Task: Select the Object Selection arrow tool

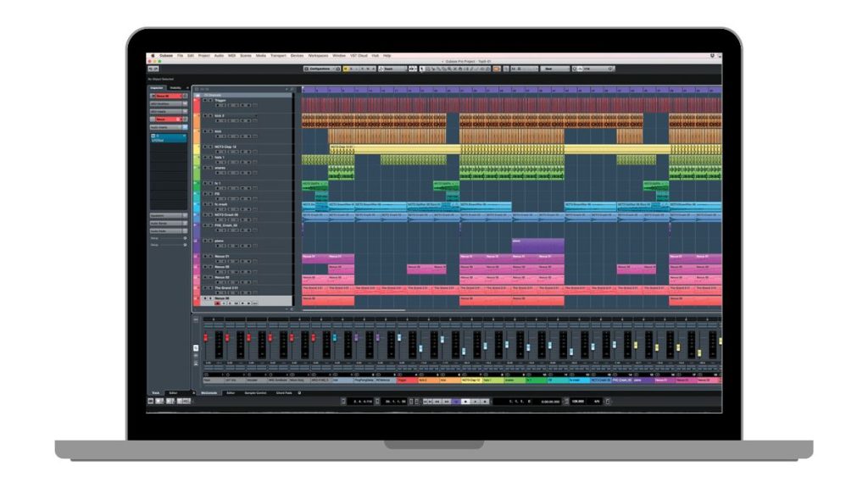Action: point(421,69)
